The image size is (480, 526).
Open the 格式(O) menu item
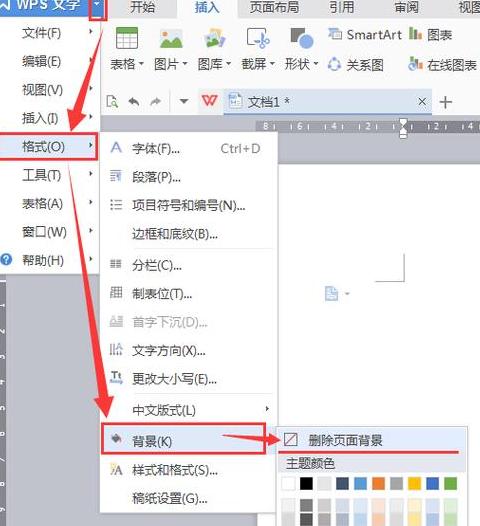coord(49,146)
